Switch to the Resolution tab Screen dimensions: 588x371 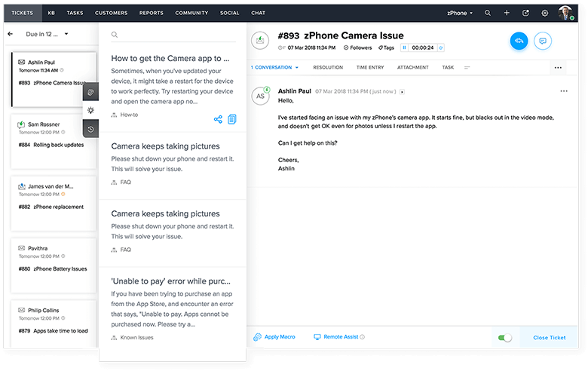coord(327,67)
